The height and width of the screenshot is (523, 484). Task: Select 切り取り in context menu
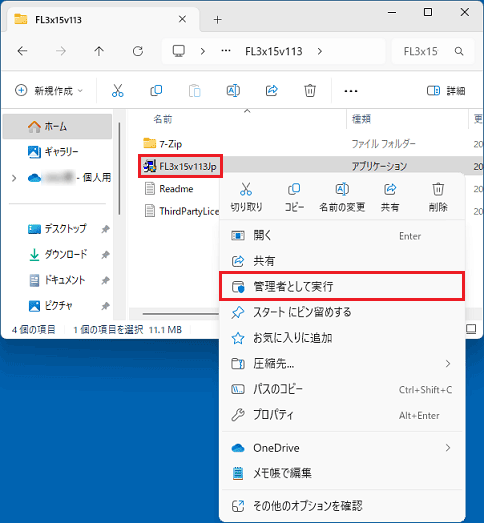coord(246,197)
